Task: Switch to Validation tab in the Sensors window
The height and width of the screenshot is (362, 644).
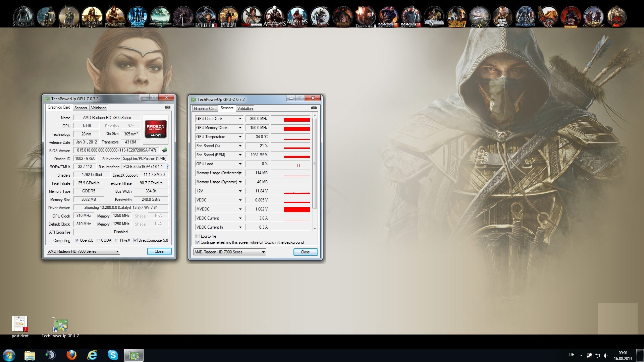Action: (x=245, y=109)
